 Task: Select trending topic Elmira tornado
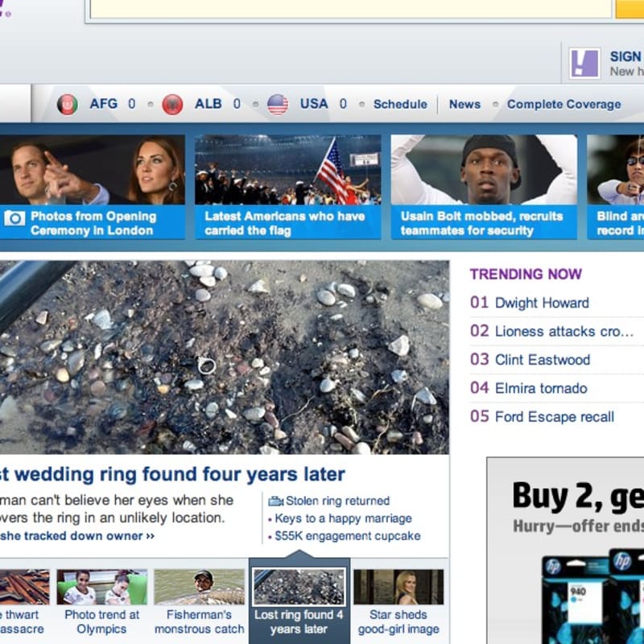(541, 388)
